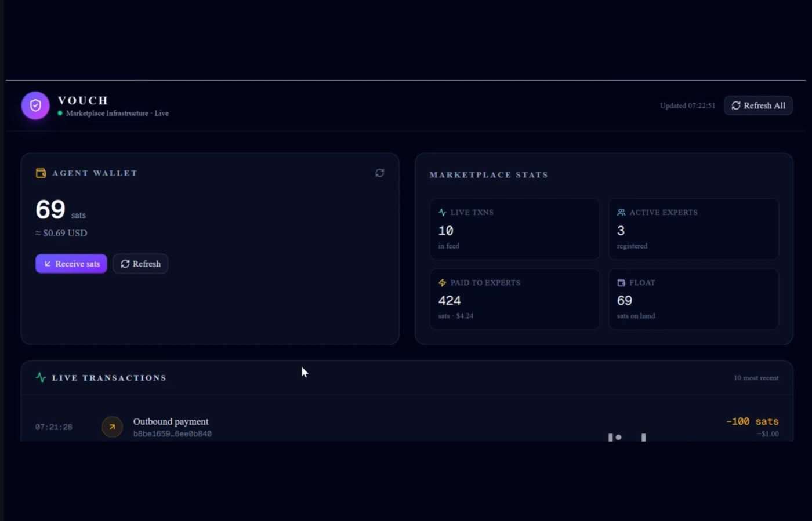Click the Vouch shield logo icon
Viewport: 812px width, 521px height.
35,105
